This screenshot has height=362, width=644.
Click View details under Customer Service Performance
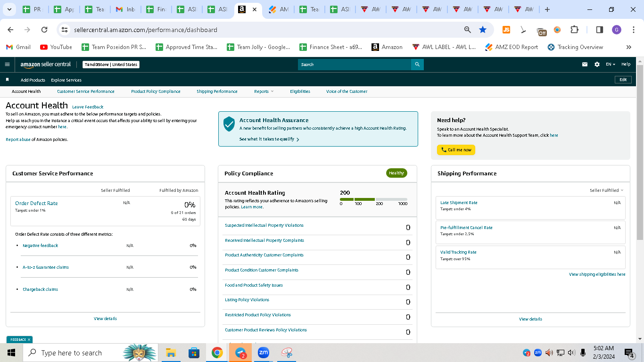pyautogui.click(x=105, y=319)
